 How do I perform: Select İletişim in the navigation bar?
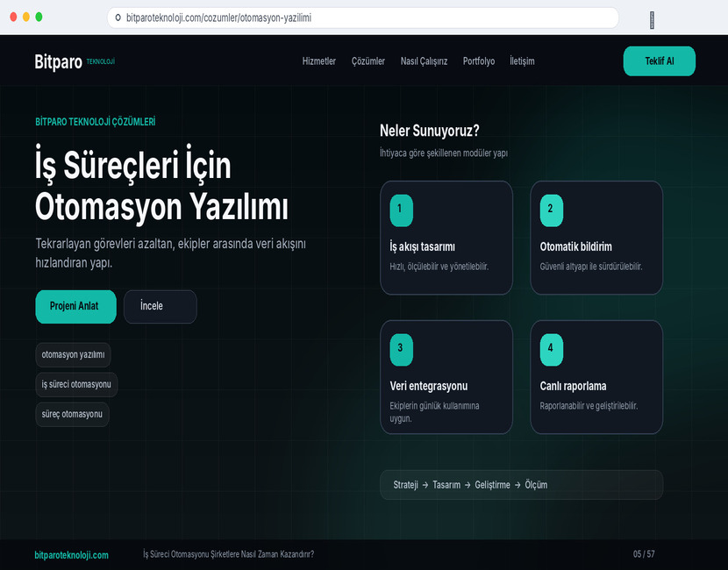pos(522,61)
